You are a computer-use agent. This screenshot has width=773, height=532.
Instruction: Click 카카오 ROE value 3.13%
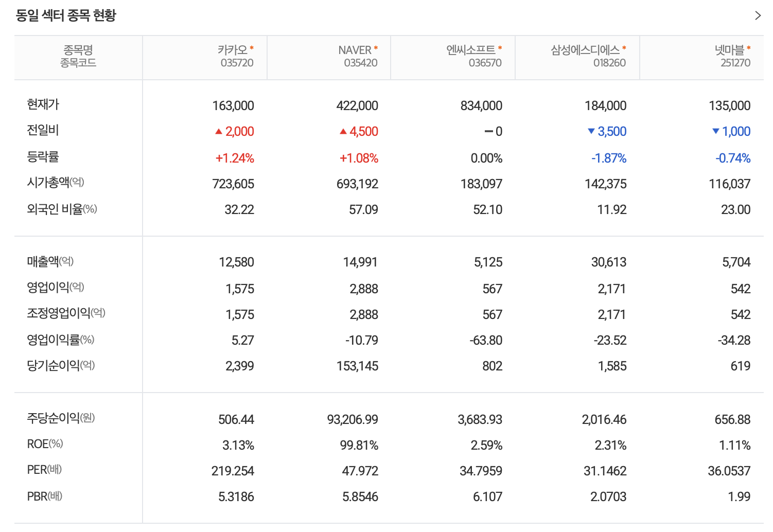click(x=238, y=445)
